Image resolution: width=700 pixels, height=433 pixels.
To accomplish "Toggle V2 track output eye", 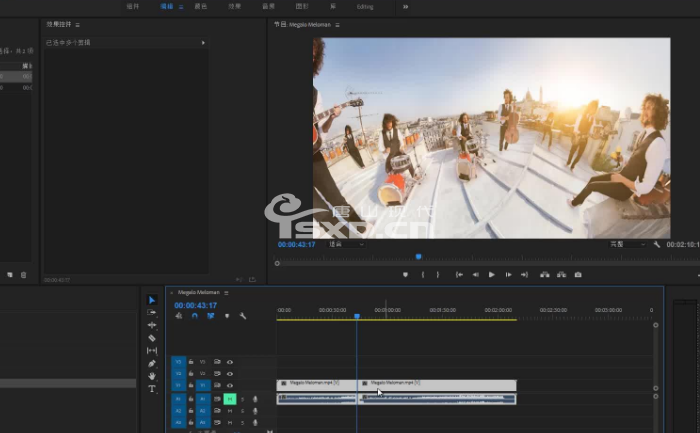I will pos(230,374).
